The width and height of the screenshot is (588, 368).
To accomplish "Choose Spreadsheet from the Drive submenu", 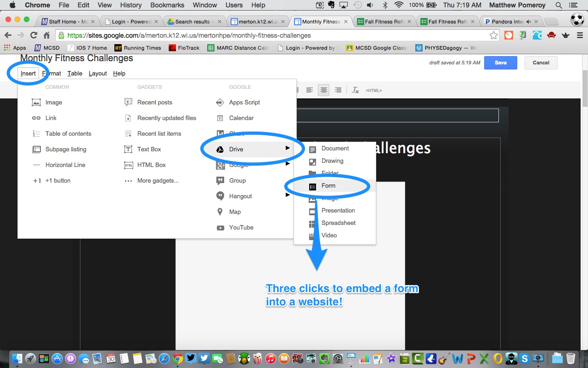I will click(339, 223).
